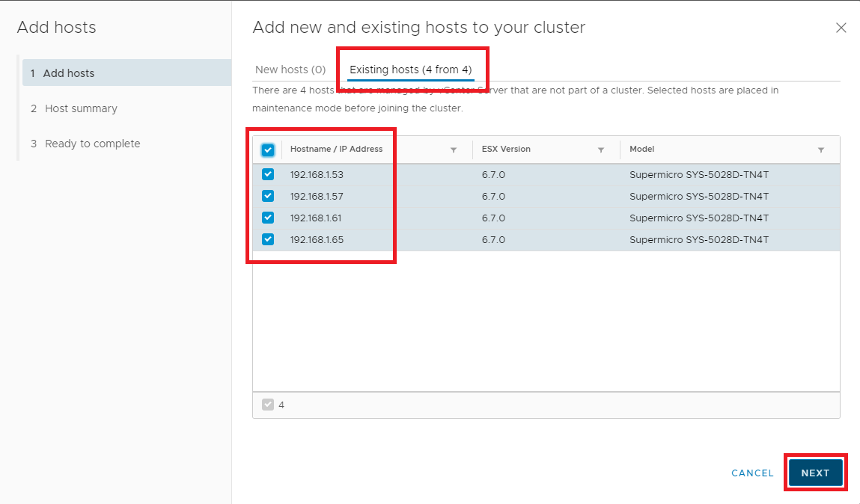The width and height of the screenshot is (860, 504).
Task: Click CANCEL to abort adding hosts
Action: pos(752,473)
